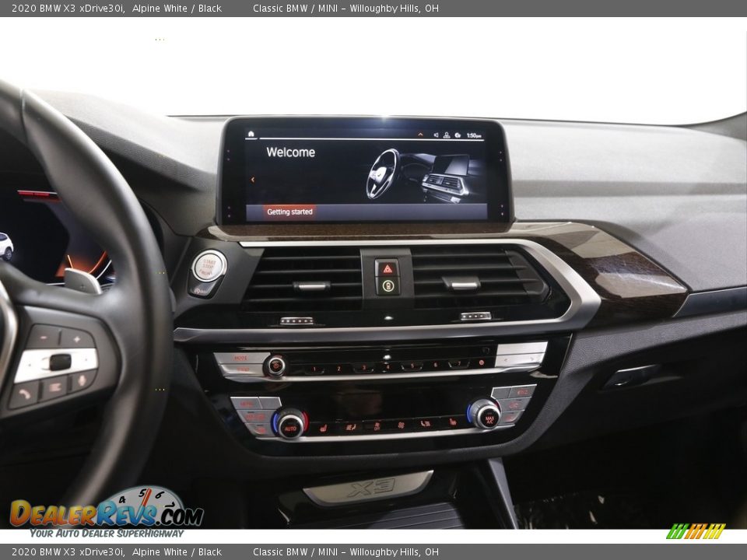Viewport: 747px width, 560px height.
Task: Push the Start Stop engine button
Action: (x=209, y=266)
